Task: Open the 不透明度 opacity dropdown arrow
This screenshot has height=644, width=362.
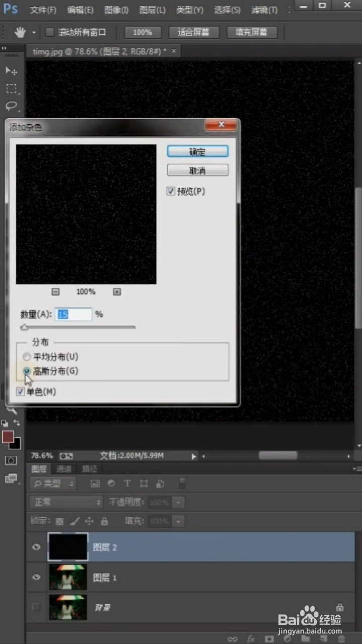Action: tap(178, 502)
